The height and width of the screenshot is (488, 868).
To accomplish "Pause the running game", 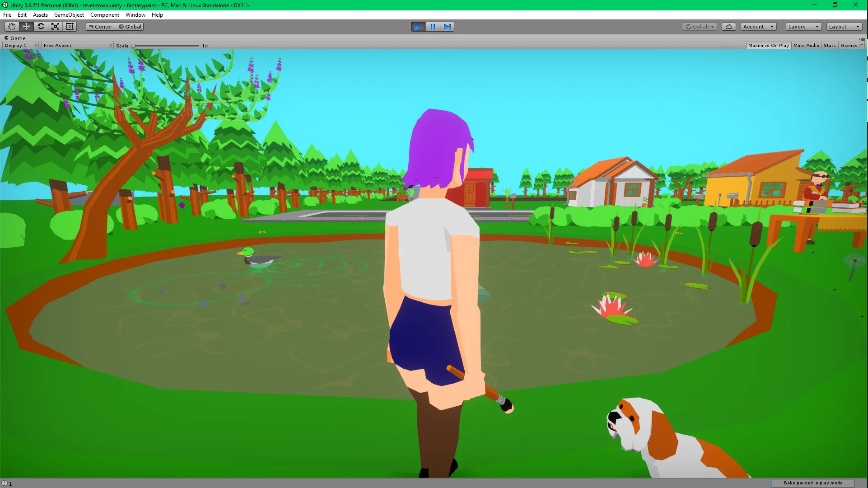I will (x=433, y=27).
